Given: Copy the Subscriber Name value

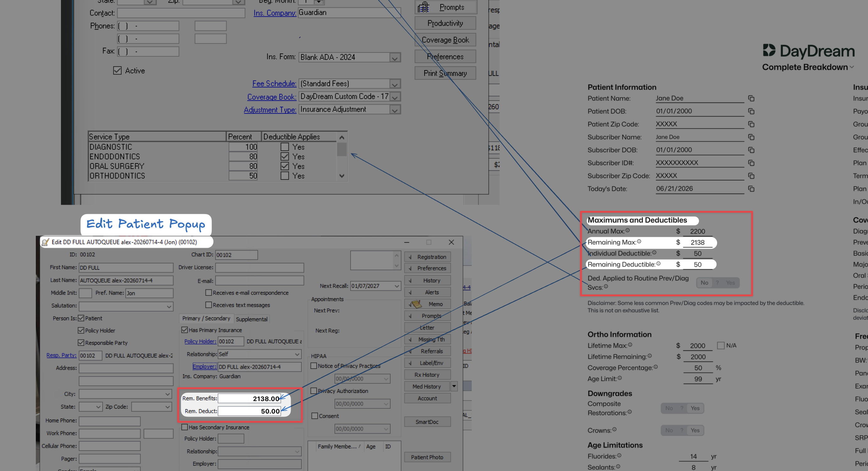Looking at the screenshot, I should (751, 137).
